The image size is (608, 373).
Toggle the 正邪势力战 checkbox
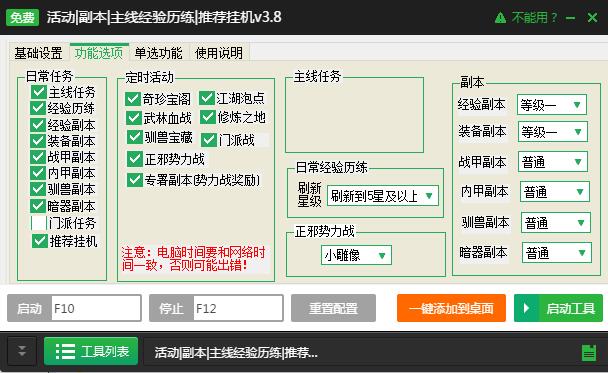point(135,159)
